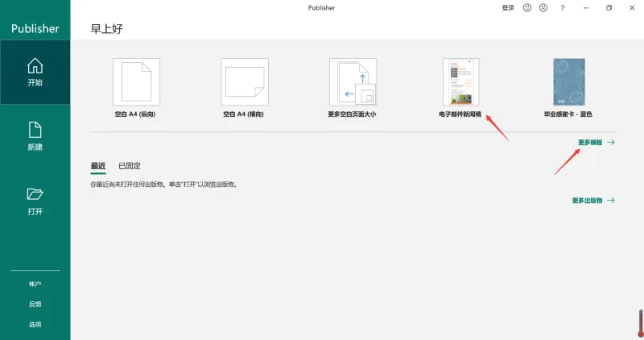Switch to the 已固定 tab
Viewport: 644px width, 340px height.
(x=130, y=166)
